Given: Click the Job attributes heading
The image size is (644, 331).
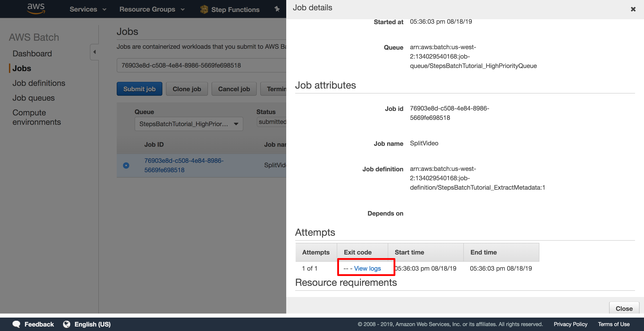Looking at the screenshot, I should coord(325,85).
